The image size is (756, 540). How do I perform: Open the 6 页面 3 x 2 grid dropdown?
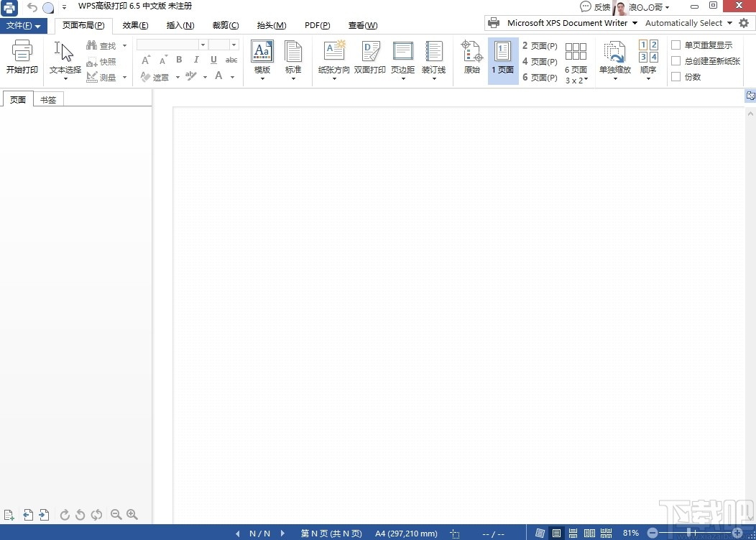pyautogui.click(x=576, y=63)
